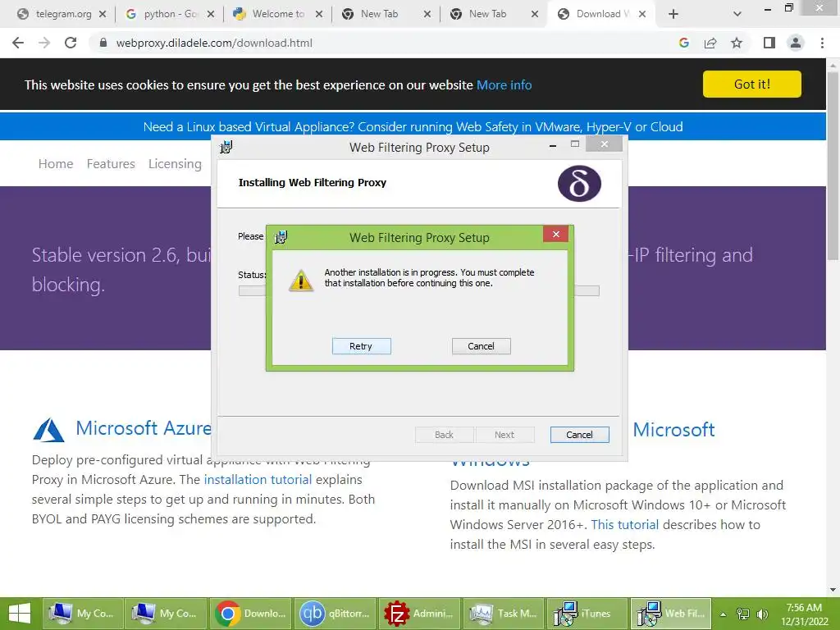Open Task Manager from the taskbar

[x=504, y=614]
